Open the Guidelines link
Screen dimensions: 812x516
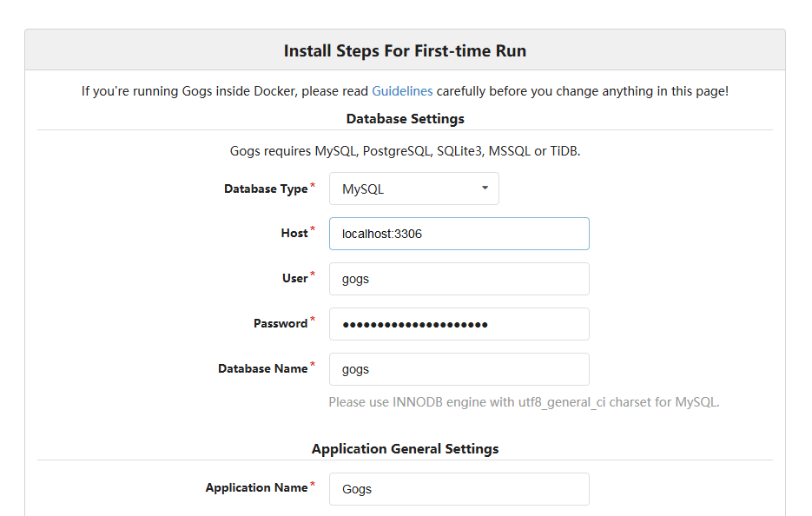(402, 91)
